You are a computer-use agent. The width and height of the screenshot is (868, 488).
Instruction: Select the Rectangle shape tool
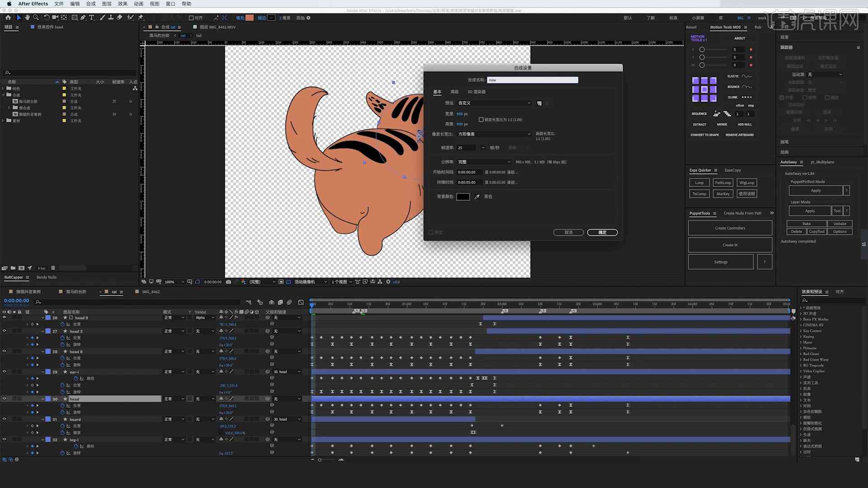75,18
